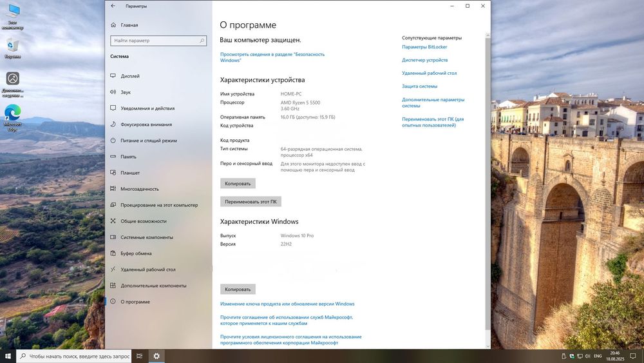This screenshot has height=363, width=644.
Task: Click the taskbar search box
Action: [x=74, y=356]
